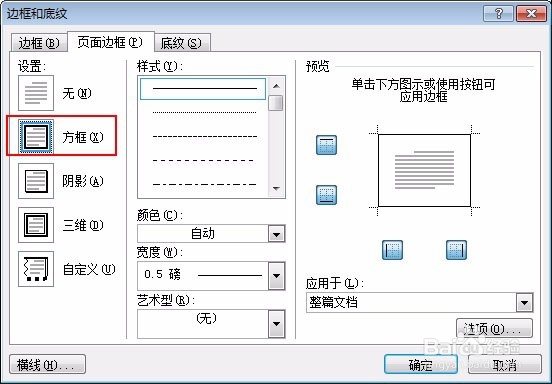The image size is (552, 384).
Task: Click the 方框(X) label
Action: (83, 137)
